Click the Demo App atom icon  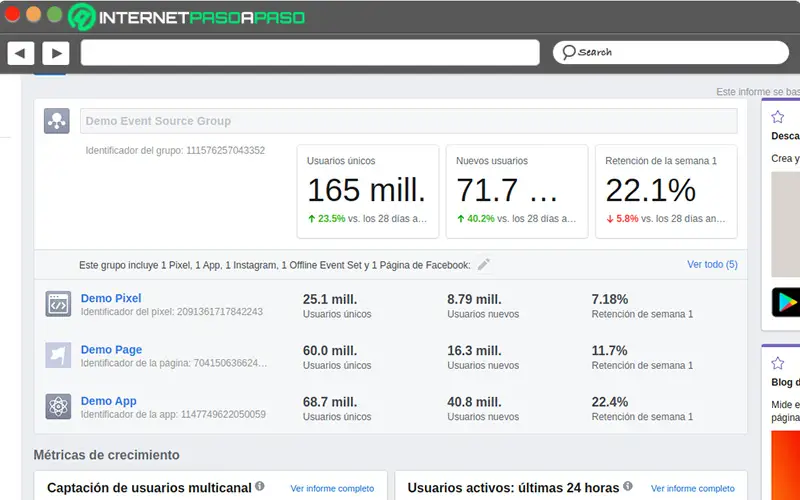click(x=58, y=407)
